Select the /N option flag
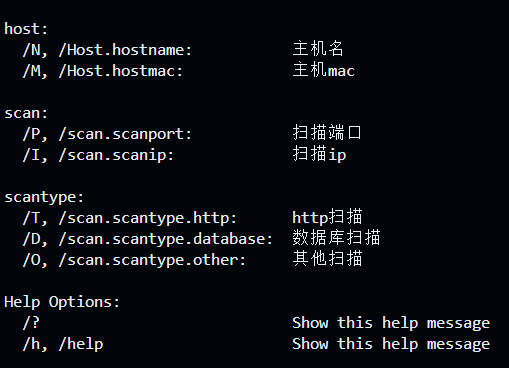Image resolution: width=509 pixels, height=368 pixels. (35, 50)
